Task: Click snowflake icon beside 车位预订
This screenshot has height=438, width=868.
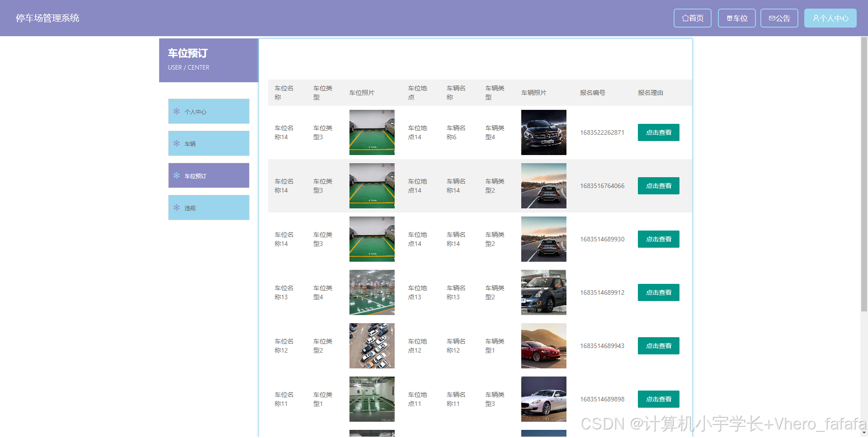Action: coord(177,175)
